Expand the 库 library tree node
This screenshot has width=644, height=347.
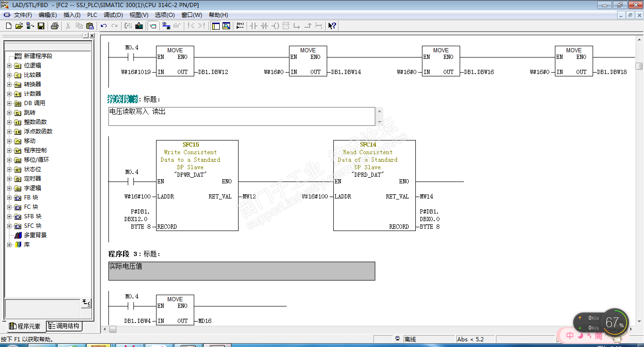(x=9, y=245)
